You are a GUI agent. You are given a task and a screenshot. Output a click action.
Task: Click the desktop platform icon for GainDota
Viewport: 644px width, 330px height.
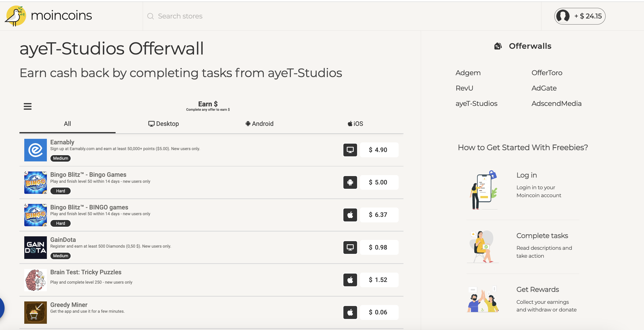(x=350, y=247)
